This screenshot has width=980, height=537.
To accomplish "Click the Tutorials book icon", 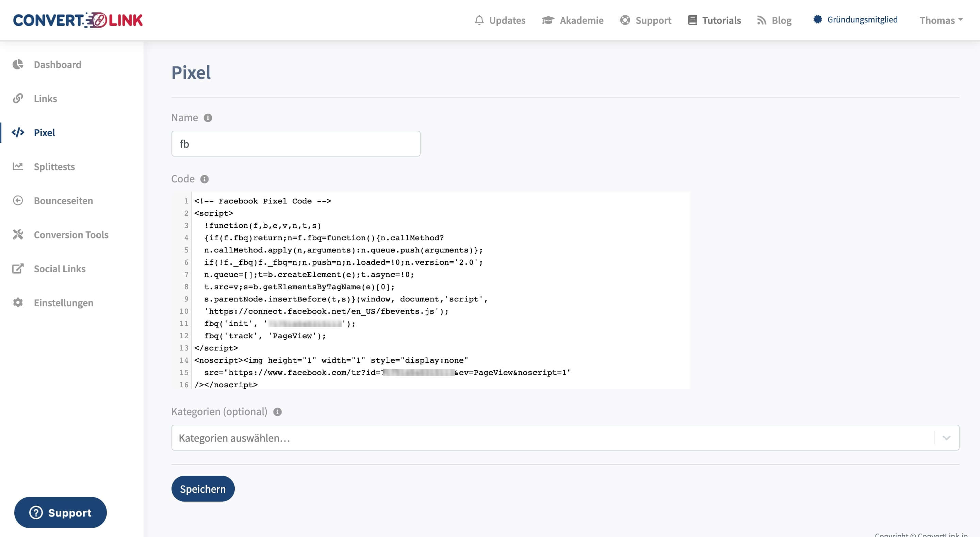I will pos(692,20).
